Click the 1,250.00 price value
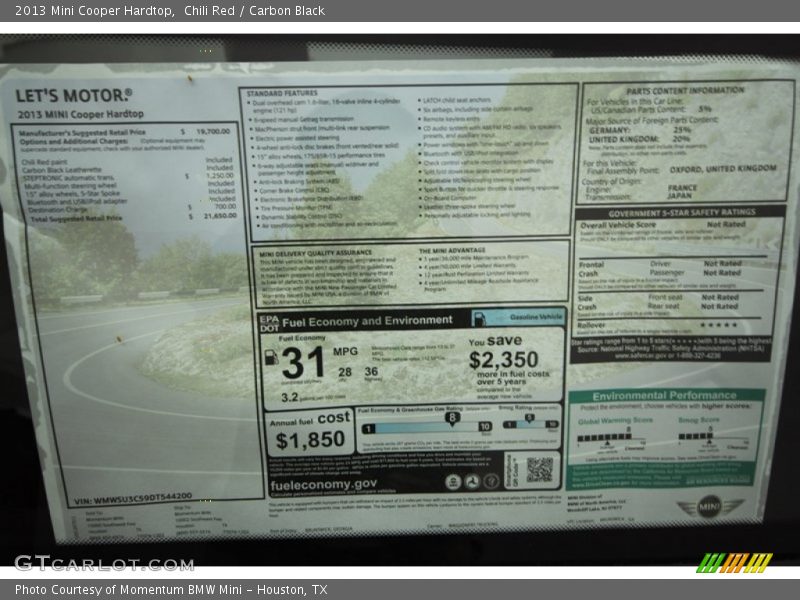 tap(220, 176)
